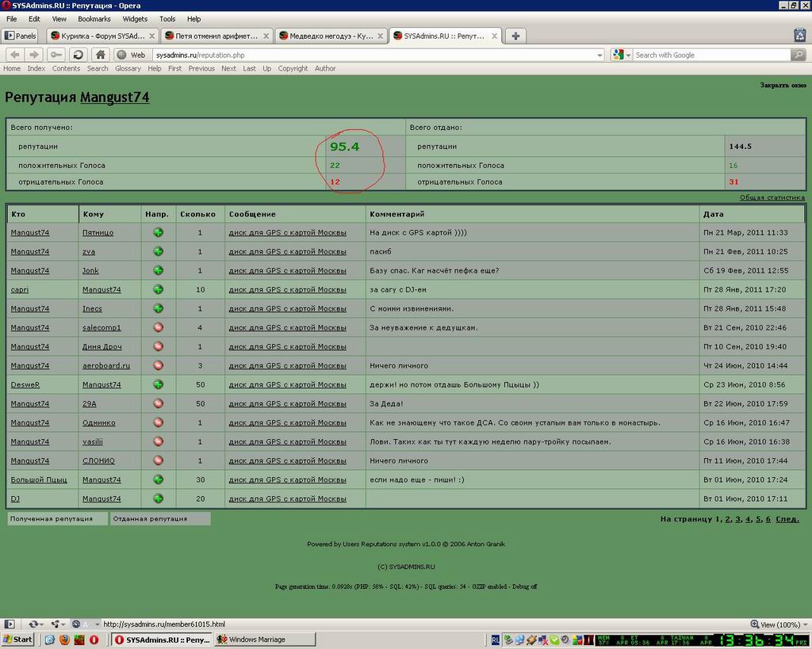Open the password wand key icon
Screen dimensions: 812x649
point(56,55)
